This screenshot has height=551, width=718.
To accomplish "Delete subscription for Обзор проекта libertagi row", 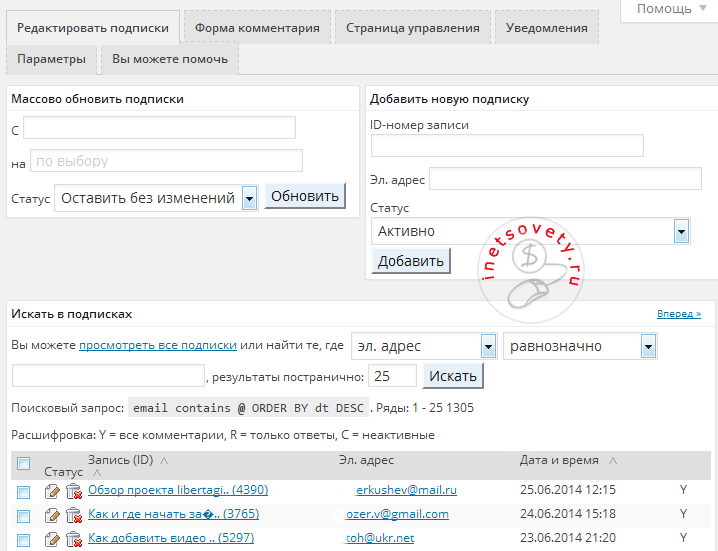I will pyautogui.click(x=74, y=491).
